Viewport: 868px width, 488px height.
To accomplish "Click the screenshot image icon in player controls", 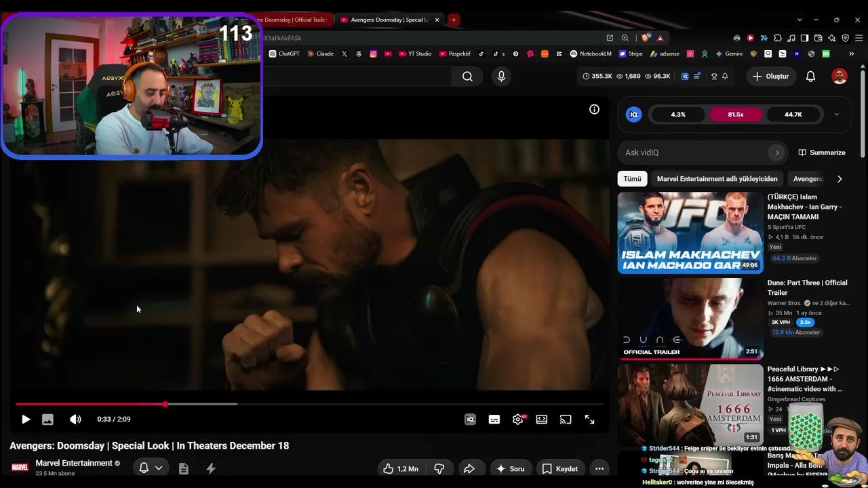I will [47, 420].
